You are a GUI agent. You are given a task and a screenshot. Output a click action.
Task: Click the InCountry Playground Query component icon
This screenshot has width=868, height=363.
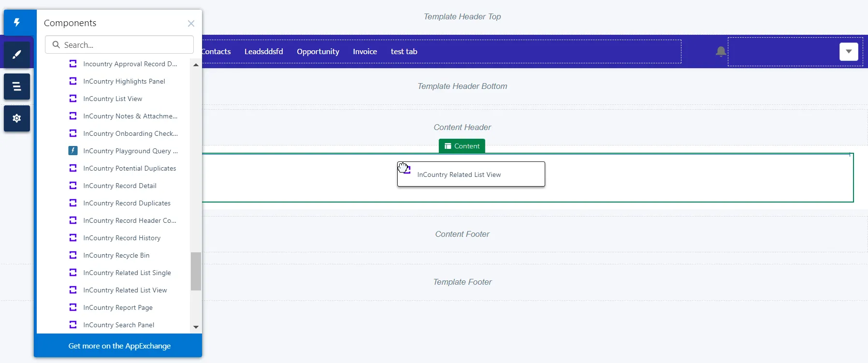[73, 151]
